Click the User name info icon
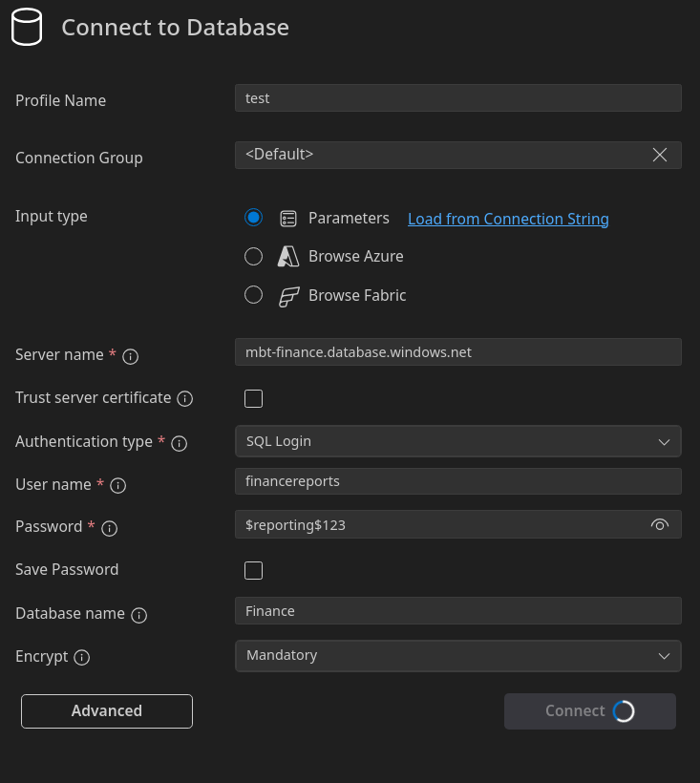Viewport: 700px width, 783px height. (x=118, y=486)
